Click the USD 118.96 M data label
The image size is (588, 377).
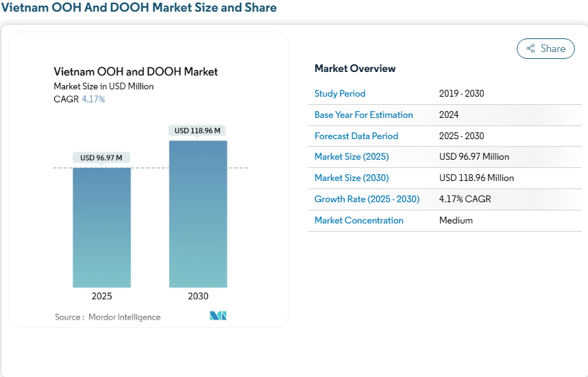point(197,130)
